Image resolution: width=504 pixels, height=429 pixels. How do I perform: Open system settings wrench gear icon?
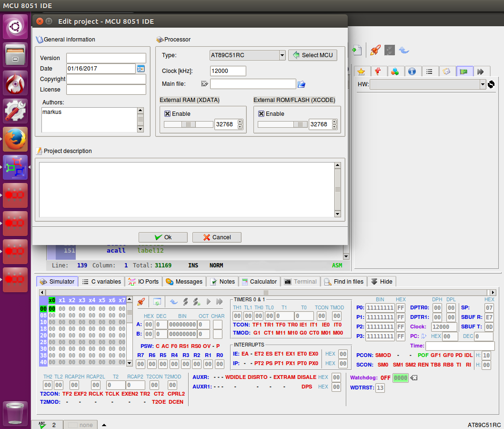[x=15, y=111]
